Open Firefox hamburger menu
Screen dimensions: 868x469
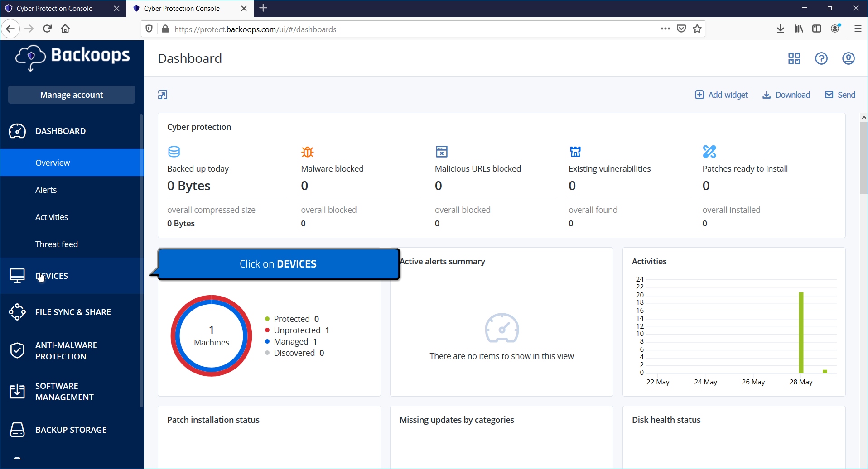858,29
